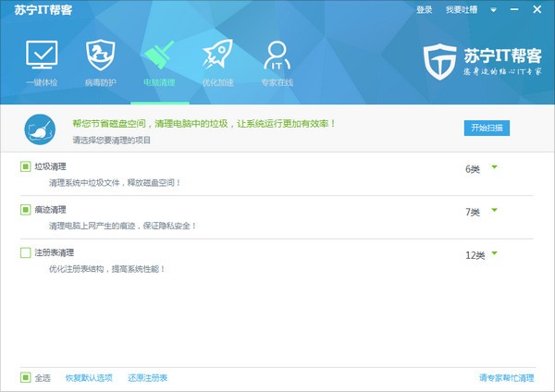
Task: Open the 一键体检 monitor checkup icon
Action: 41,57
